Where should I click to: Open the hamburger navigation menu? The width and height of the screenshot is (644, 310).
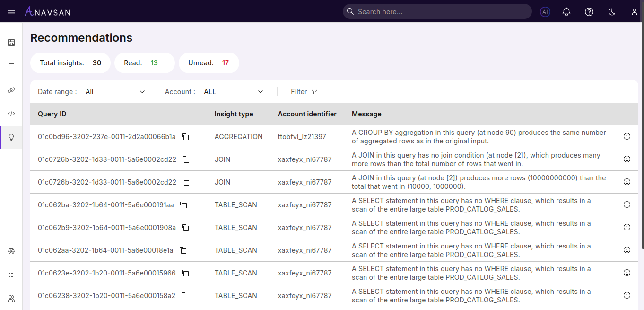tap(11, 11)
